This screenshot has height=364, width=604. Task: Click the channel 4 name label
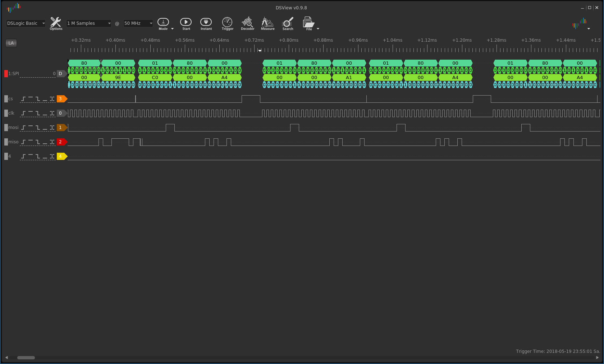click(x=10, y=156)
